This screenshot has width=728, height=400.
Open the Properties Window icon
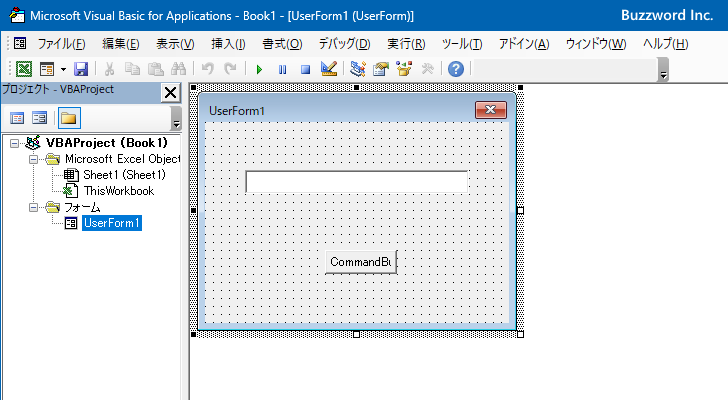[x=381, y=69]
